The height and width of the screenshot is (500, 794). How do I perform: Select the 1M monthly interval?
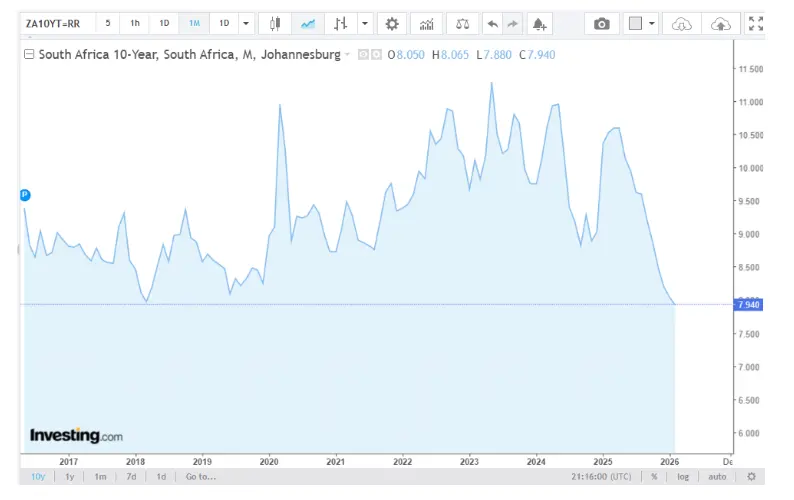pyautogui.click(x=194, y=23)
